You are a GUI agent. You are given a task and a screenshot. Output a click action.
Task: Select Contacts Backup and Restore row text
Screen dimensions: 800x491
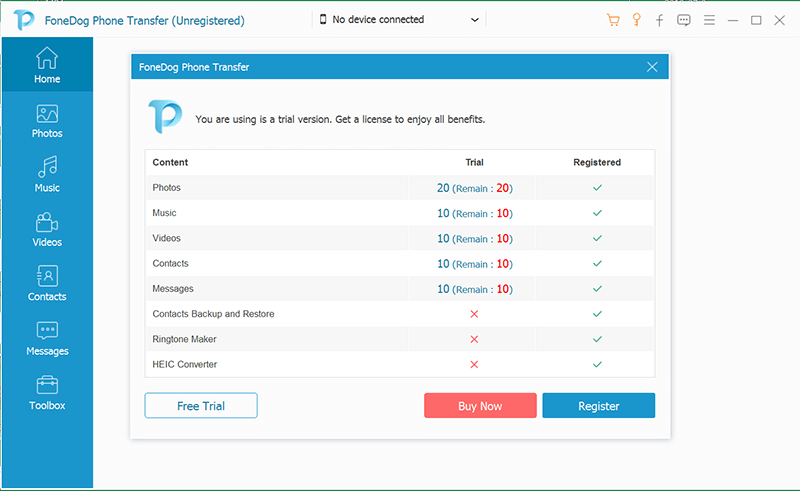coord(213,314)
